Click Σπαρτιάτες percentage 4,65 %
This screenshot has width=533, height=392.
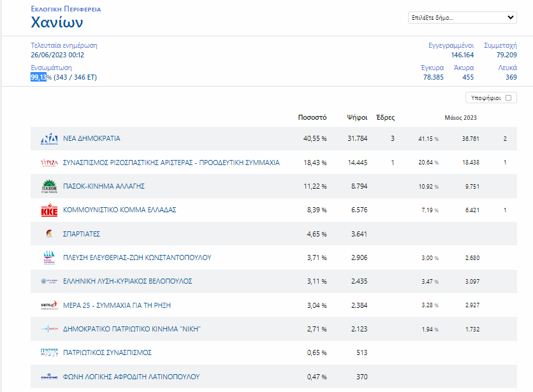(317, 234)
